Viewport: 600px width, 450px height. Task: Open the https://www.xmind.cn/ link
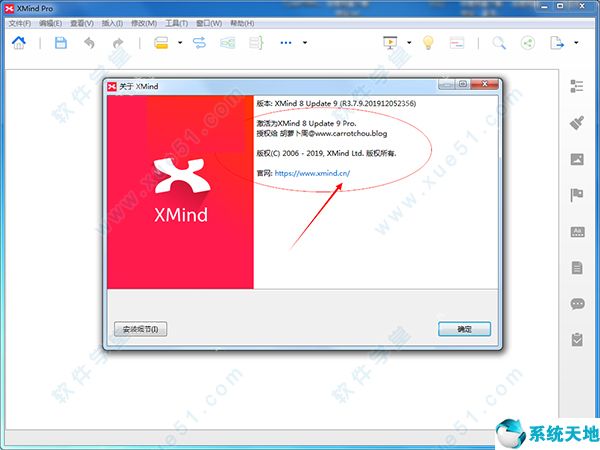tap(312, 173)
